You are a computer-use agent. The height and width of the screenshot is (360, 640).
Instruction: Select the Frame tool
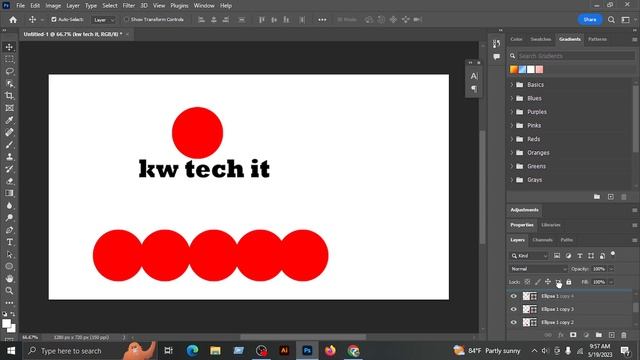9,108
